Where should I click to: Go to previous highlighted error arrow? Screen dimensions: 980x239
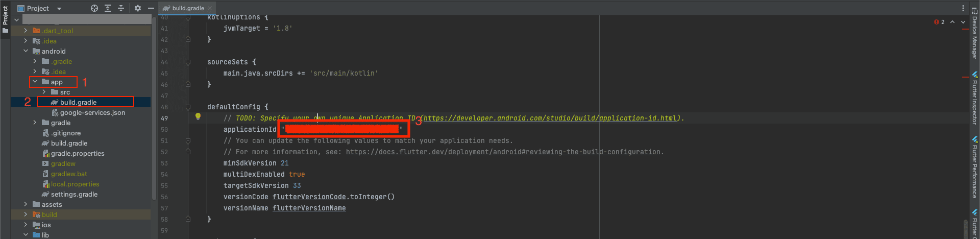tap(952, 22)
